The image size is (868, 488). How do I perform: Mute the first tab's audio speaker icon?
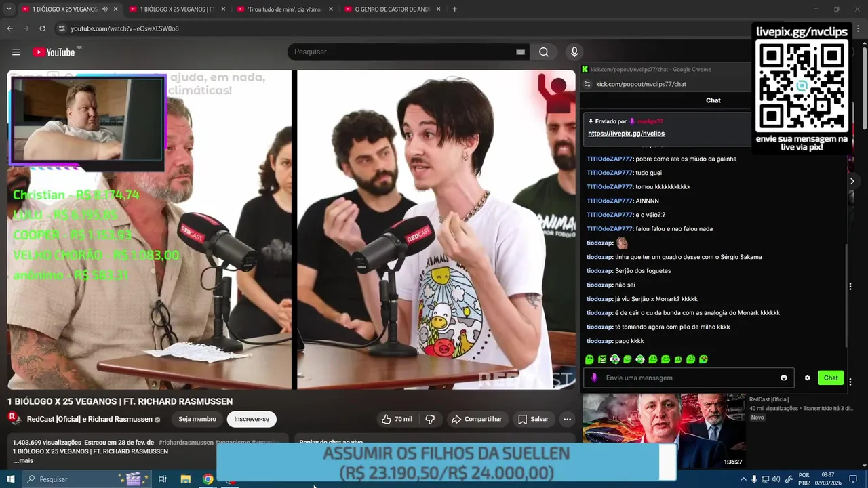pos(104,9)
